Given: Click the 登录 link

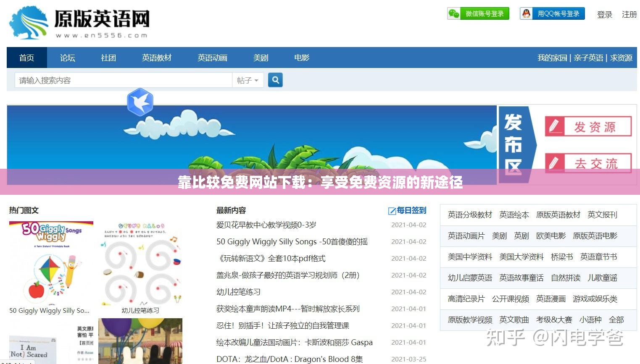Looking at the screenshot, I should point(605,15).
